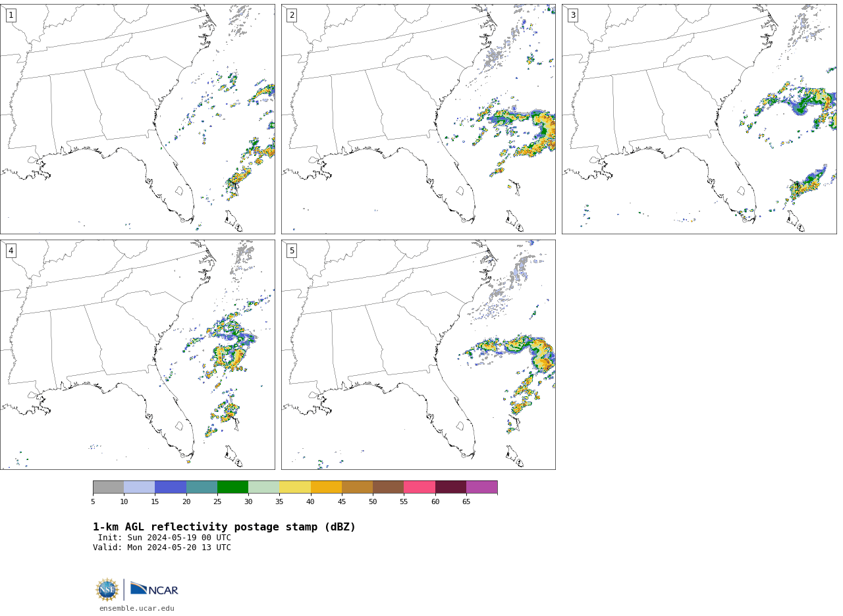Click the colorbar tick label '35'
Screen dimensions: 843x616
279,502
